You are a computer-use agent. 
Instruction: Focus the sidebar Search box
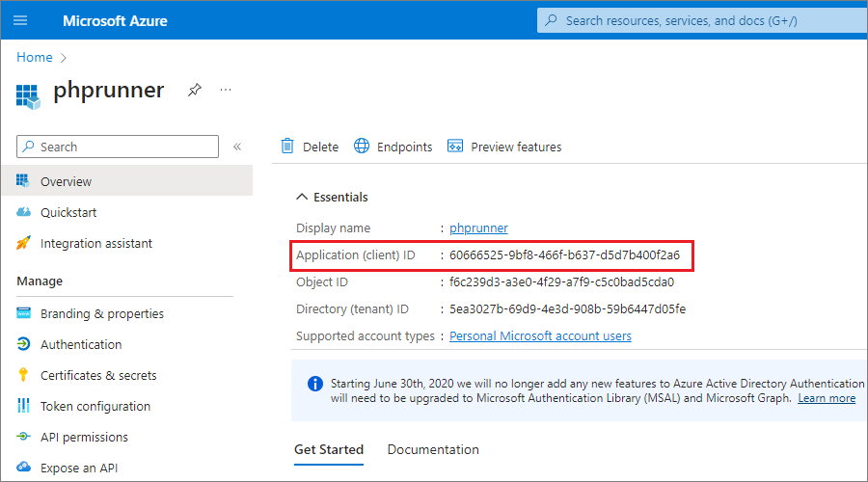pyautogui.click(x=118, y=147)
